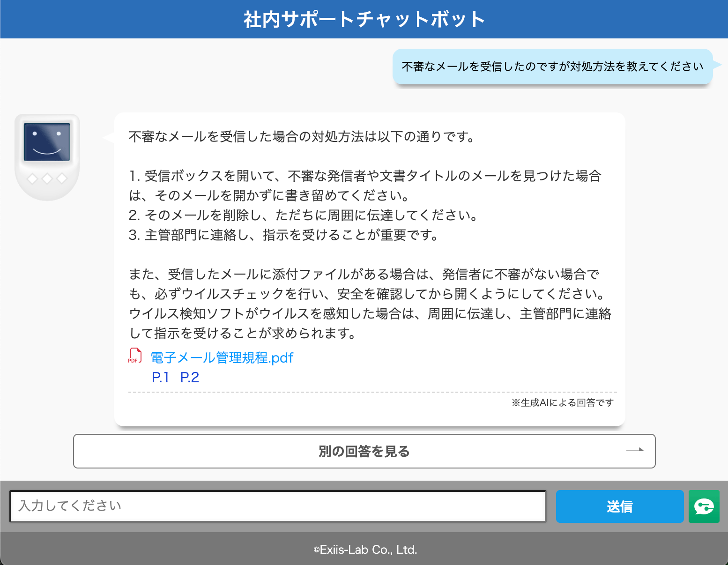
Task: Open the 電子メール管理規程.pdf link
Action: coord(222,358)
